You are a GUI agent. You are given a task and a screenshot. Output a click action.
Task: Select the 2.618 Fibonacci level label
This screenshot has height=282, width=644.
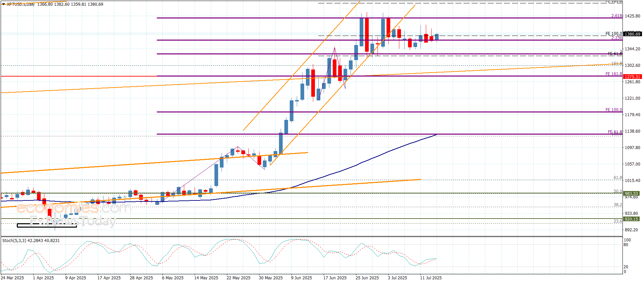click(x=617, y=16)
